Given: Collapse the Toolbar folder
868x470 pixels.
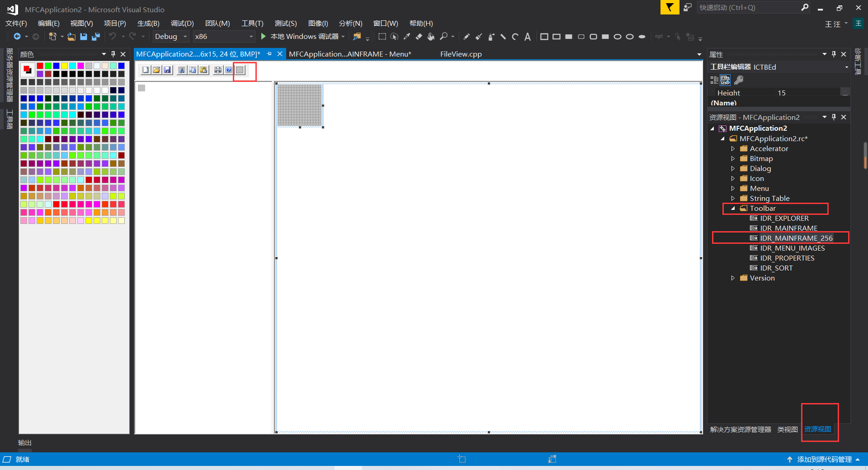Looking at the screenshot, I should coord(733,209).
